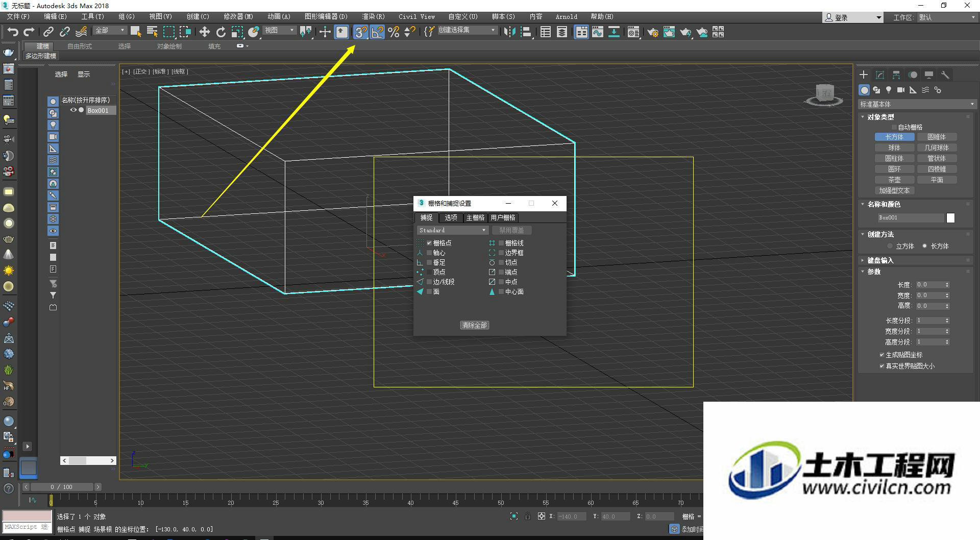
Task: Select the 立方体 radio button
Action: point(890,246)
